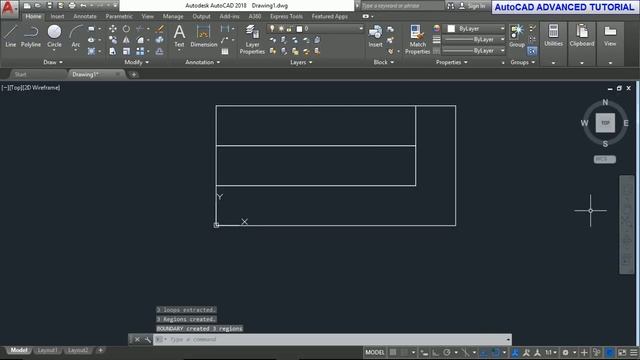This screenshot has width=640, height=360.
Task: Choose the Scale tool
Action: click(126, 51)
